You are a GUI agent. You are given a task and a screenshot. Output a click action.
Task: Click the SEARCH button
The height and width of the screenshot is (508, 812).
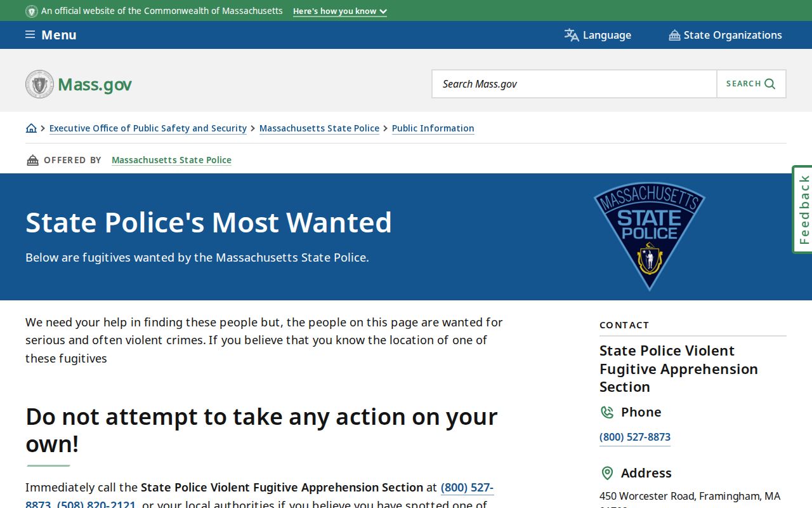tap(751, 84)
